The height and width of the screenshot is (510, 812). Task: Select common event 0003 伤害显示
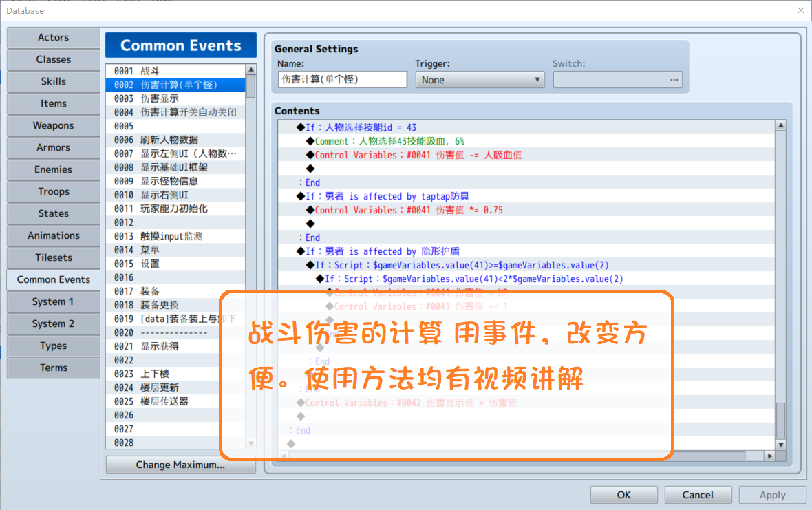coord(175,98)
